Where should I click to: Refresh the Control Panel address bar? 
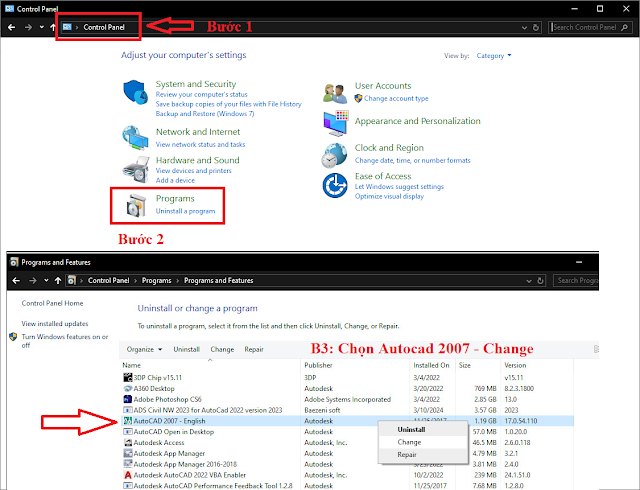pyautogui.click(x=536, y=27)
